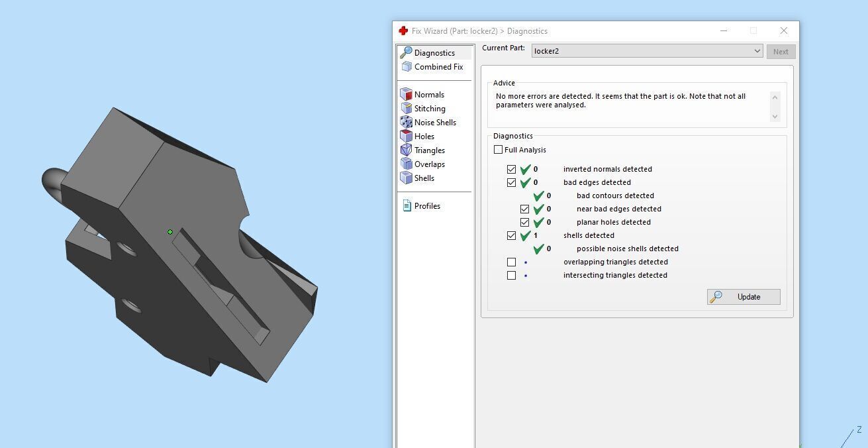Click the 'possible noise shells detected' label
Image resolution: width=868 pixels, height=448 pixels.
pos(628,249)
